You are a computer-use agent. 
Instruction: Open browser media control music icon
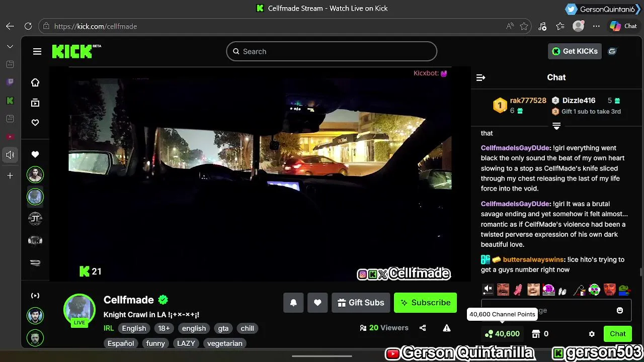542,26
